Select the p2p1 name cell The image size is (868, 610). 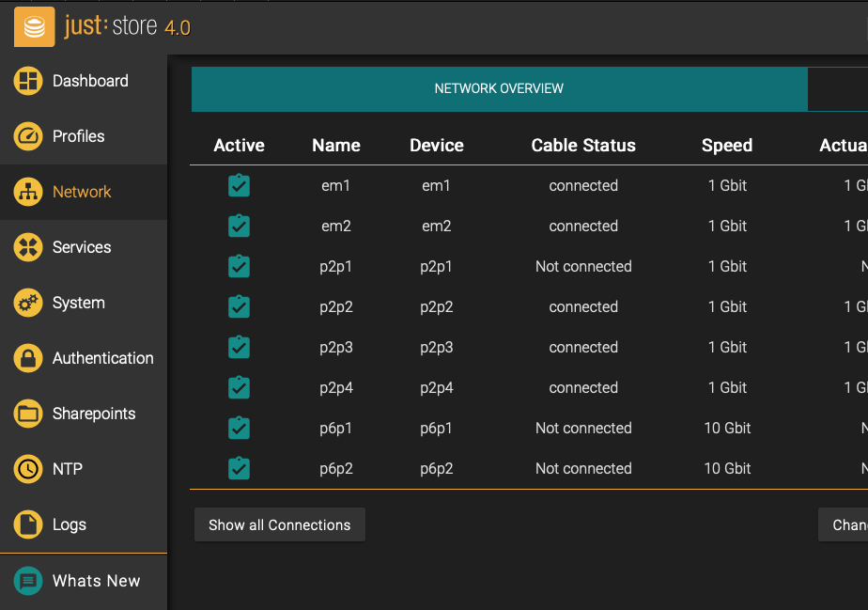[x=336, y=267]
